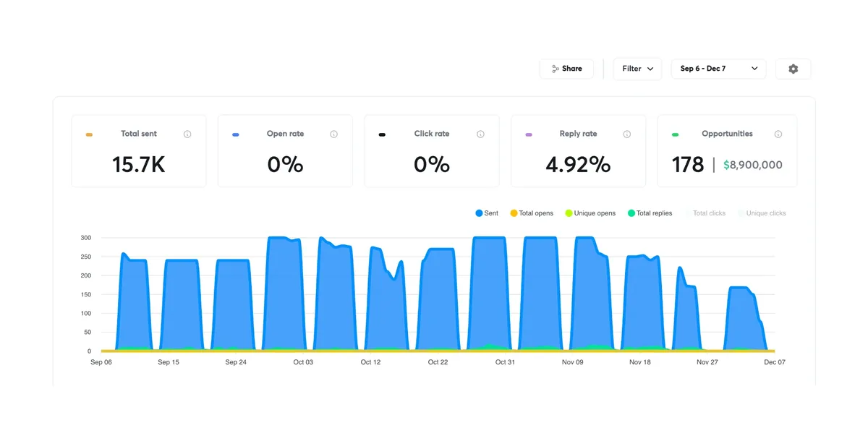Click the Dec 07 x-axis label
This screenshot has width=868, height=433.
775,362
